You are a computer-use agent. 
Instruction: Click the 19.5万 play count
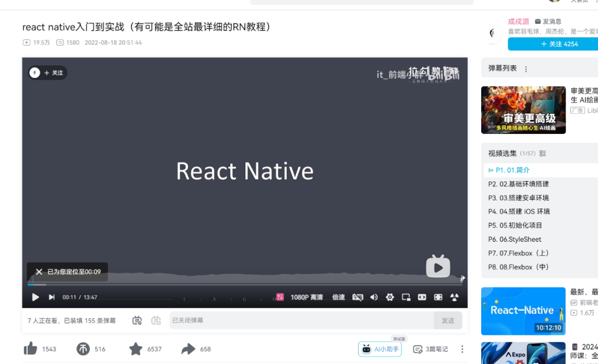point(36,43)
